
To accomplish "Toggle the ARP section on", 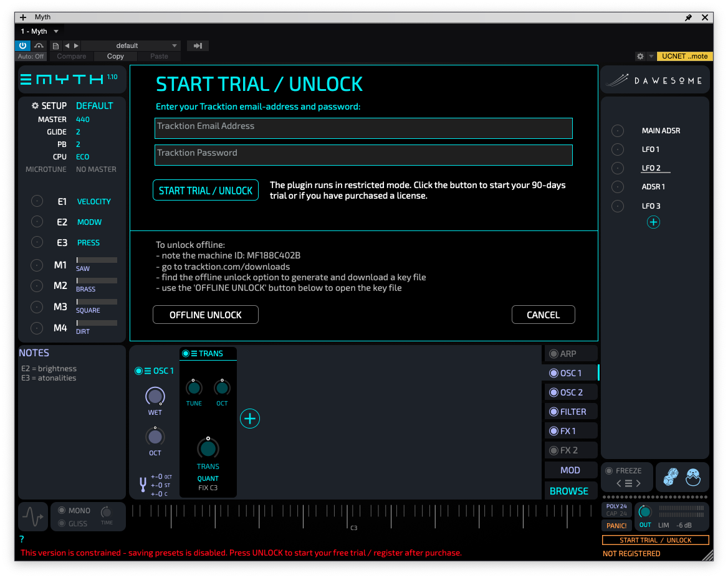I will (553, 354).
